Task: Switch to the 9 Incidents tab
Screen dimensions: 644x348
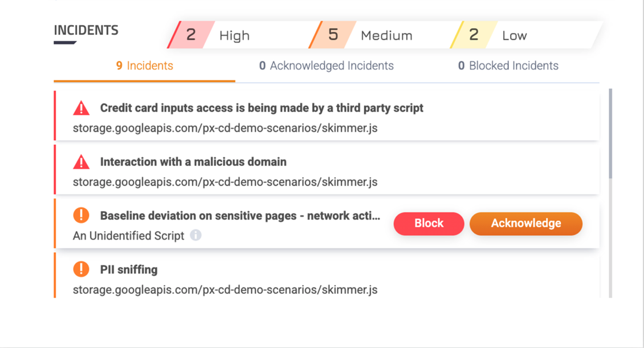Action: click(144, 66)
